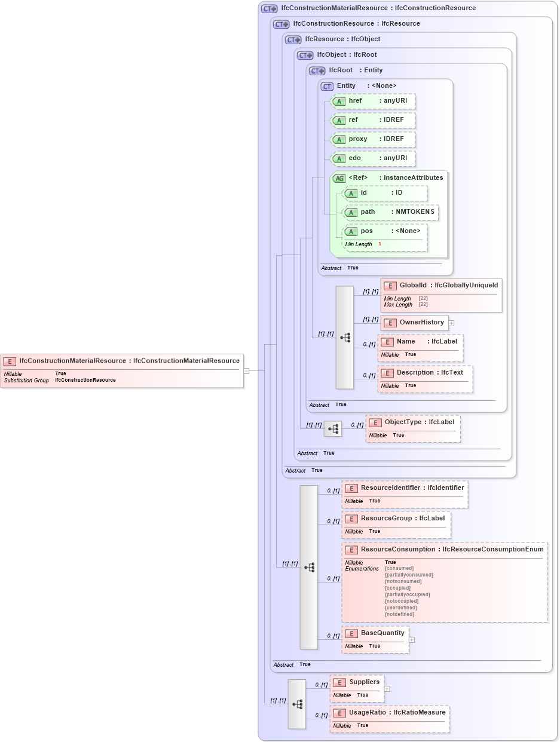Image resolution: width=560 pixels, height=742 pixels.
Task: Select the CT icon of IfcConstructionResource type
Action: [x=280, y=24]
